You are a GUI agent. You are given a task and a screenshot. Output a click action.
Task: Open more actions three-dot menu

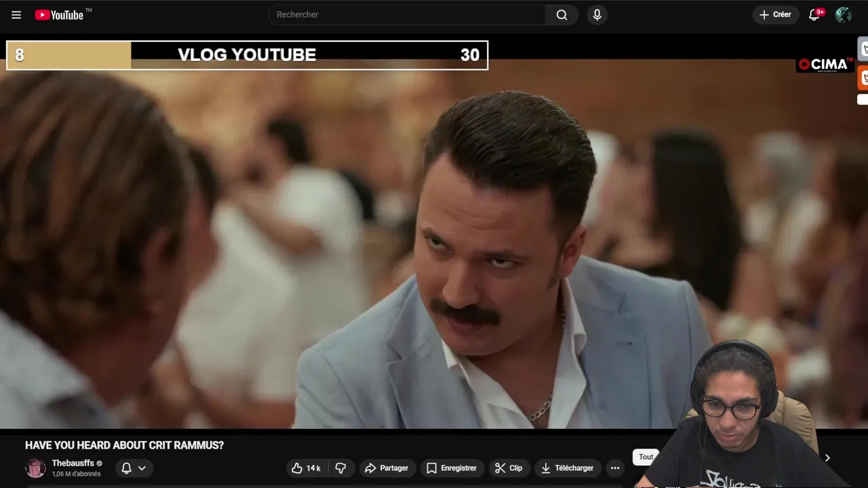pos(614,468)
